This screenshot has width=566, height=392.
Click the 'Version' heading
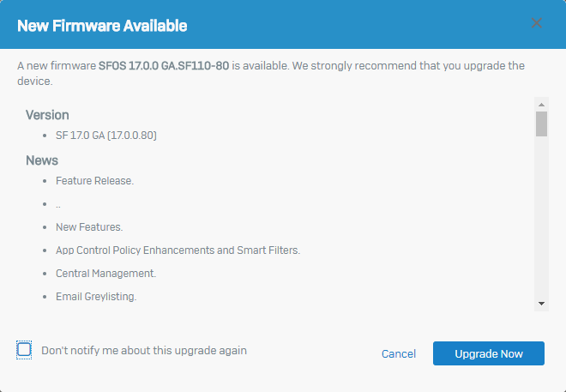coord(47,115)
